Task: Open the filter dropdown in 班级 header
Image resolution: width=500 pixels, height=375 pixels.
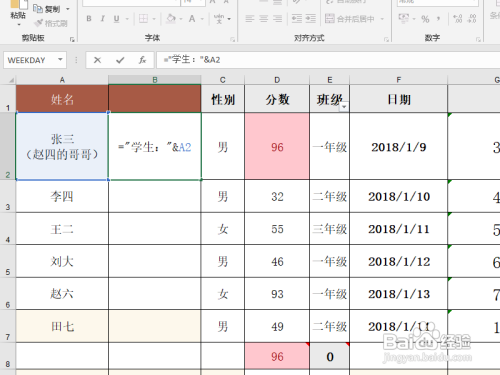Action: click(x=344, y=107)
